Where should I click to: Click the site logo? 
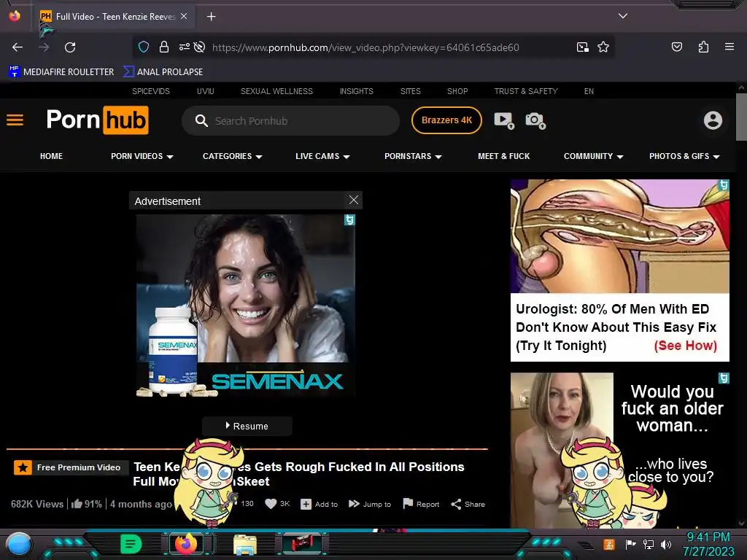click(97, 120)
